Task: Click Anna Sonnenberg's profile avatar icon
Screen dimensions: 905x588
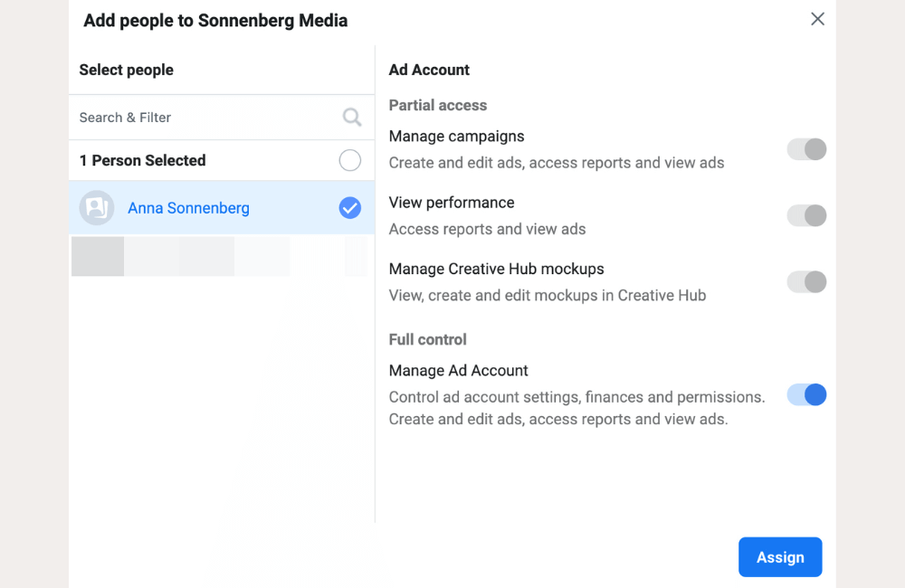Action: click(97, 207)
